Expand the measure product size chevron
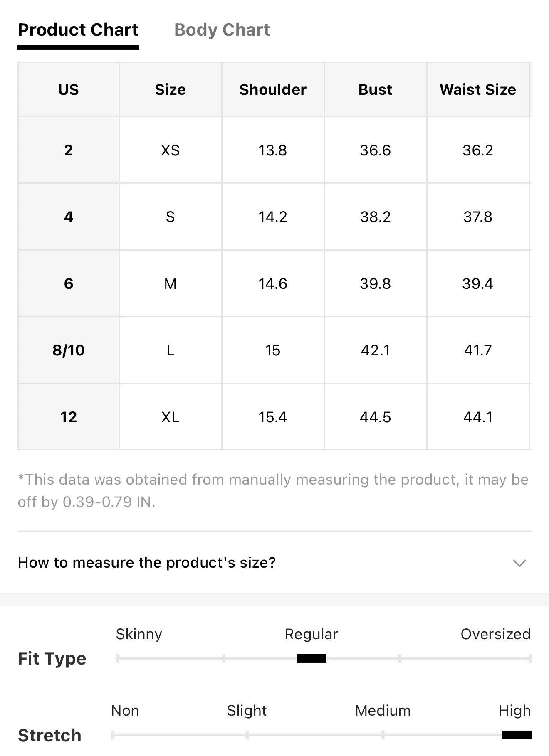This screenshot has width=549, height=756. (519, 563)
